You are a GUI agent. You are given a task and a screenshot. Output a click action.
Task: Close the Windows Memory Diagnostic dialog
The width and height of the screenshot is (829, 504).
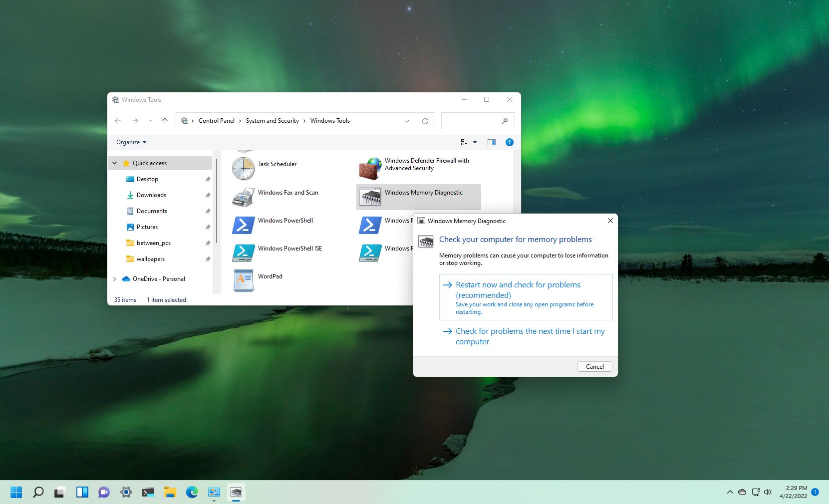tap(610, 221)
